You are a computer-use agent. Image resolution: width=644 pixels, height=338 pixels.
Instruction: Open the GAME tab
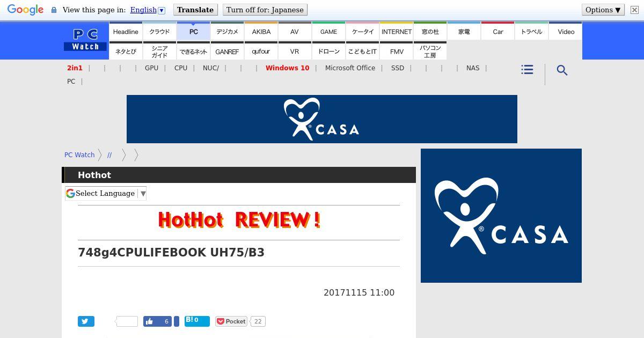tap(328, 31)
